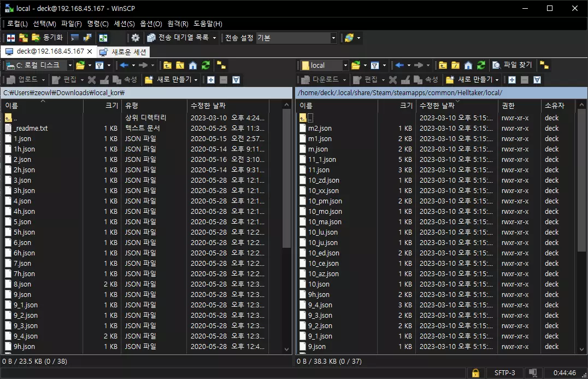Sort remote panel by 권한 column header

coord(519,106)
